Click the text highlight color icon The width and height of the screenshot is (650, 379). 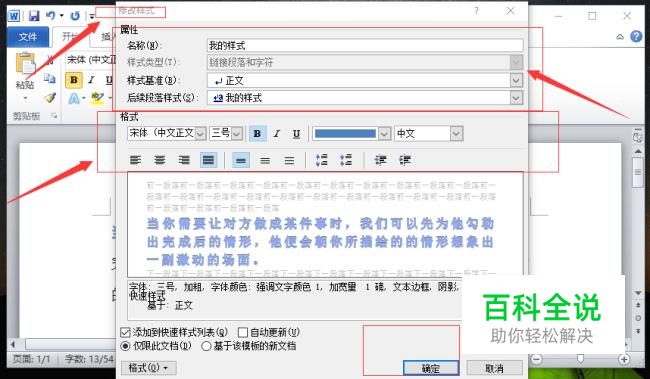[97, 98]
